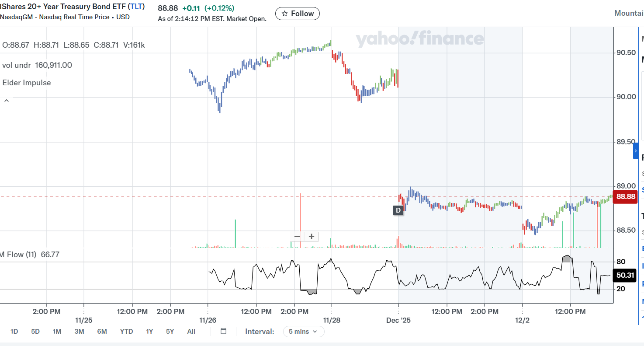Open the custom date range calendar
The height and width of the screenshot is (346, 644).
[223, 331]
